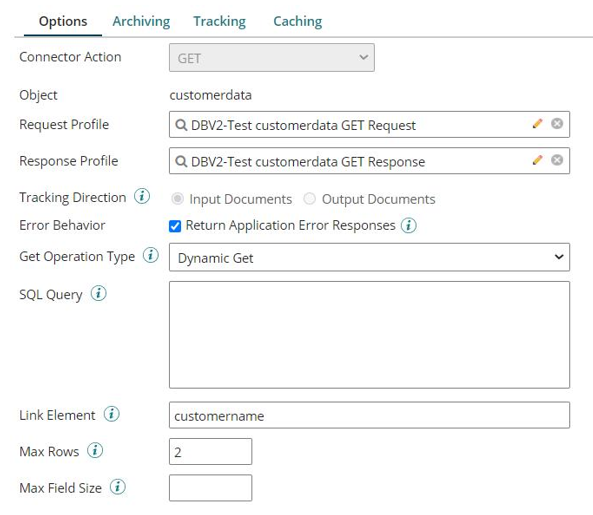This screenshot has width=593, height=515.
Task: Open Tracking Direction info icon
Action: click(x=142, y=196)
